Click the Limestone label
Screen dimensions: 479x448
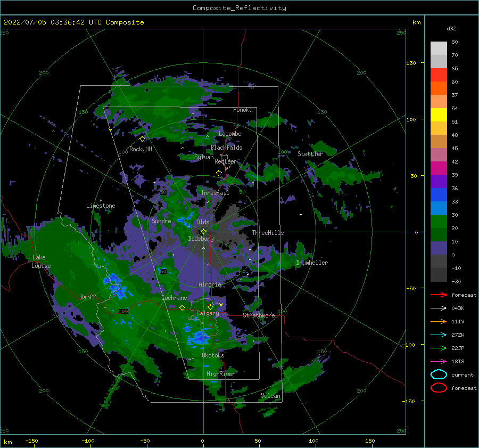101,206
